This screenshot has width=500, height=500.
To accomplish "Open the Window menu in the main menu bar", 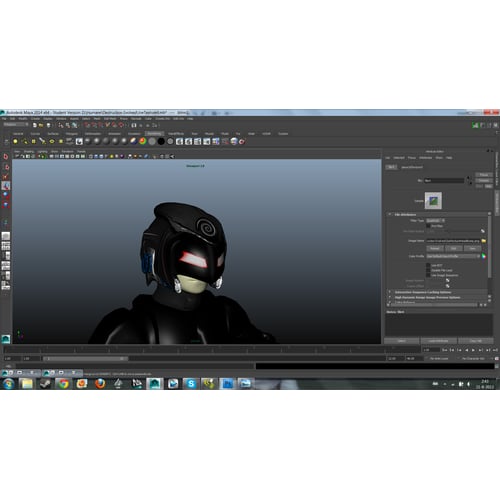I will tap(61, 119).
